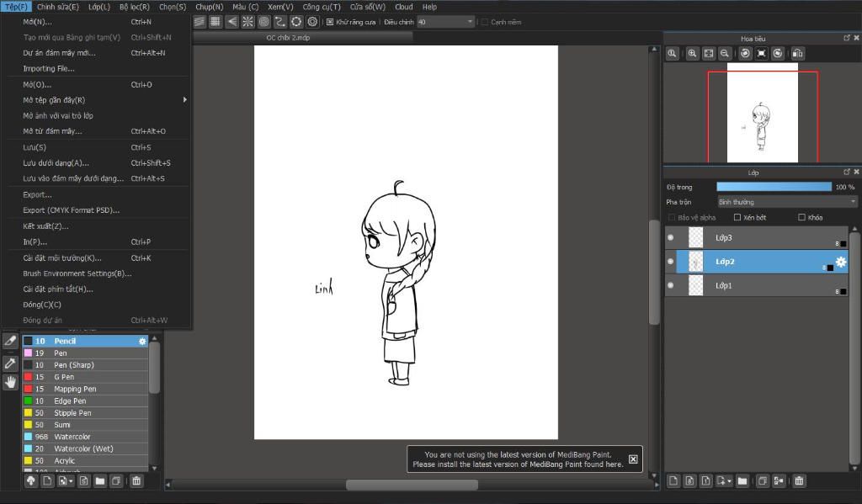
Task: Duplicate the selected brush
Action: coord(116,481)
